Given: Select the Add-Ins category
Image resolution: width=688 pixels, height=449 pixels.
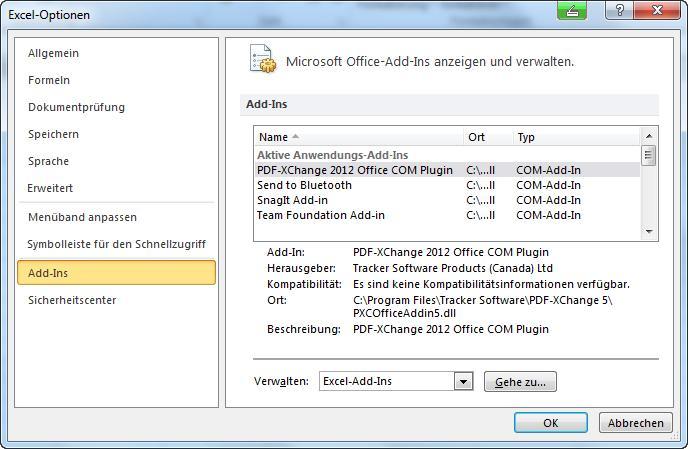Looking at the screenshot, I should pyautogui.click(x=116, y=273).
